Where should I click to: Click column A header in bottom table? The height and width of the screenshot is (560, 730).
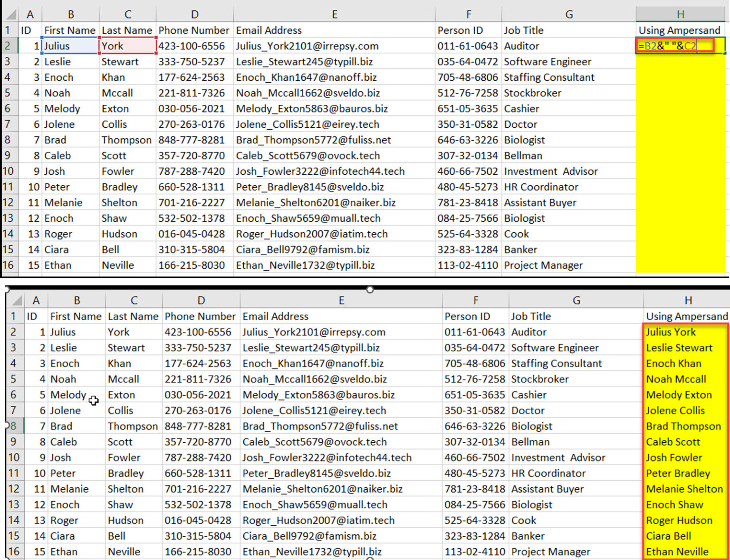click(x=36, y=300)
